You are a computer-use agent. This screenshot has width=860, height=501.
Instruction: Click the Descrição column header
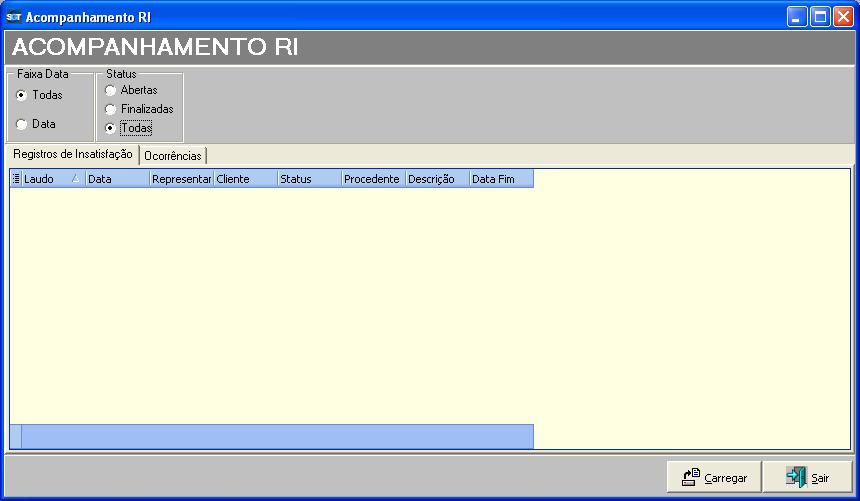(436, 179)
